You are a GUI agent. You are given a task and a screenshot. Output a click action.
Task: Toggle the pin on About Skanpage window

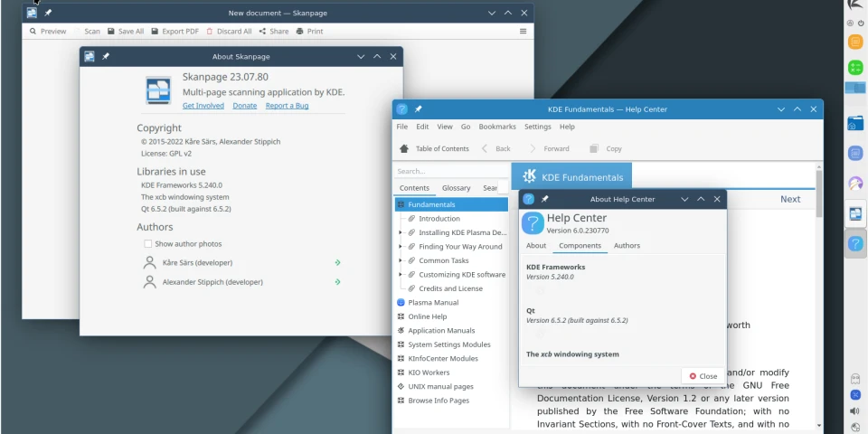pyautogui.click(x=106, y=56)
